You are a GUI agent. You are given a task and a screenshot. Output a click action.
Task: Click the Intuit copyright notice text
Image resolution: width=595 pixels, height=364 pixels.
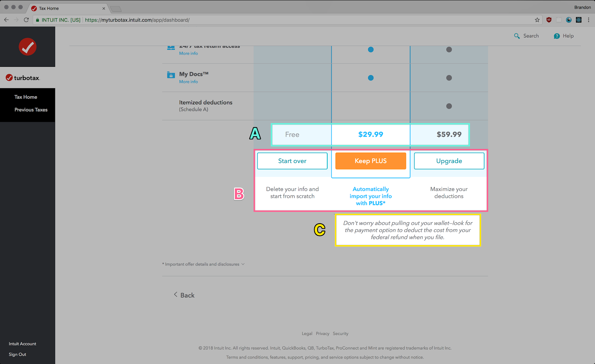click(325, 348)
